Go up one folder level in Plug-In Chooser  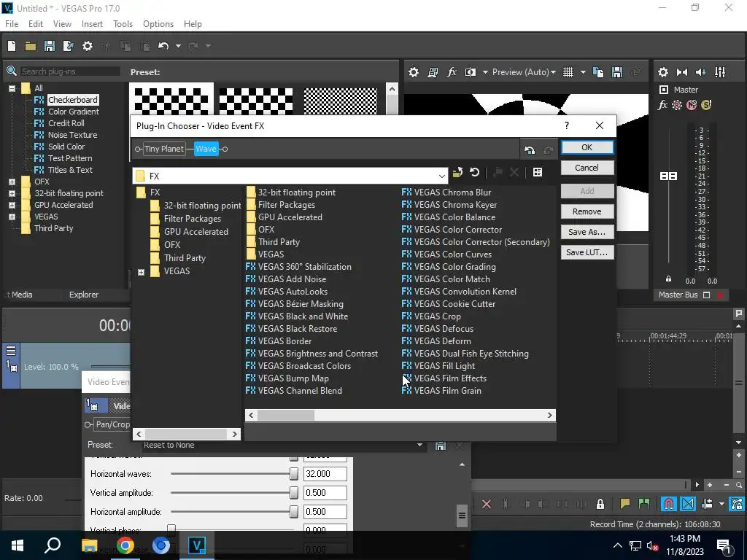pyautogui.click(x=457, y=172)
